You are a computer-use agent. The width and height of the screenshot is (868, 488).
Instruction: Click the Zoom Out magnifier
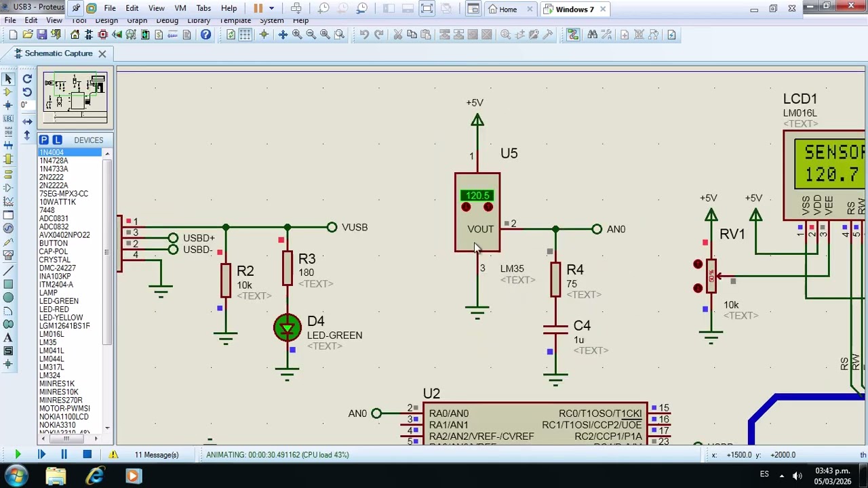click(311, 35)
